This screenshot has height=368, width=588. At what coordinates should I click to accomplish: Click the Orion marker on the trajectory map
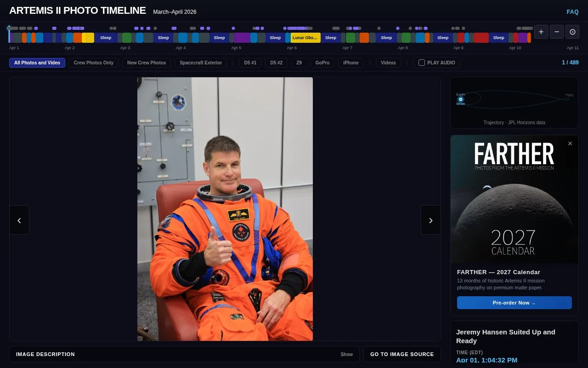tap(461, 99)
